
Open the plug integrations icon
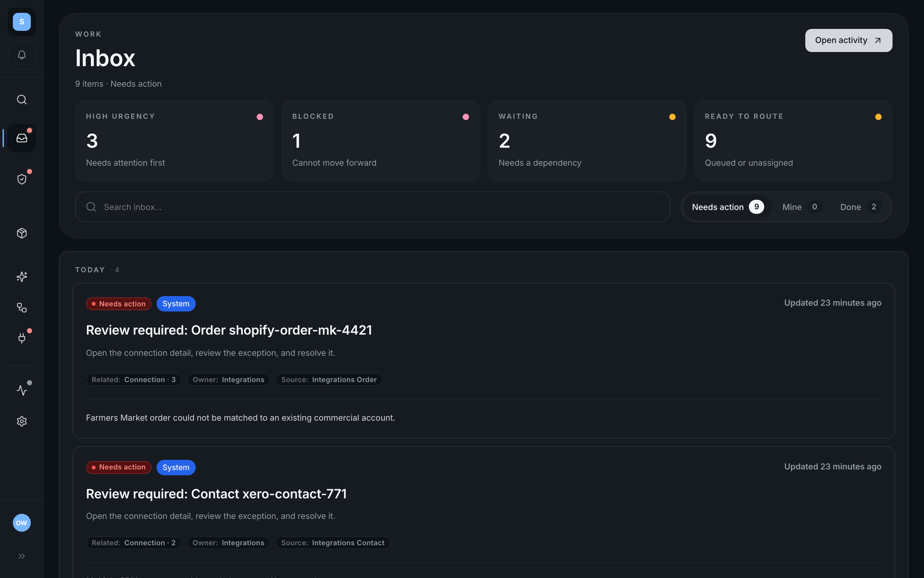tap(22, 338)
